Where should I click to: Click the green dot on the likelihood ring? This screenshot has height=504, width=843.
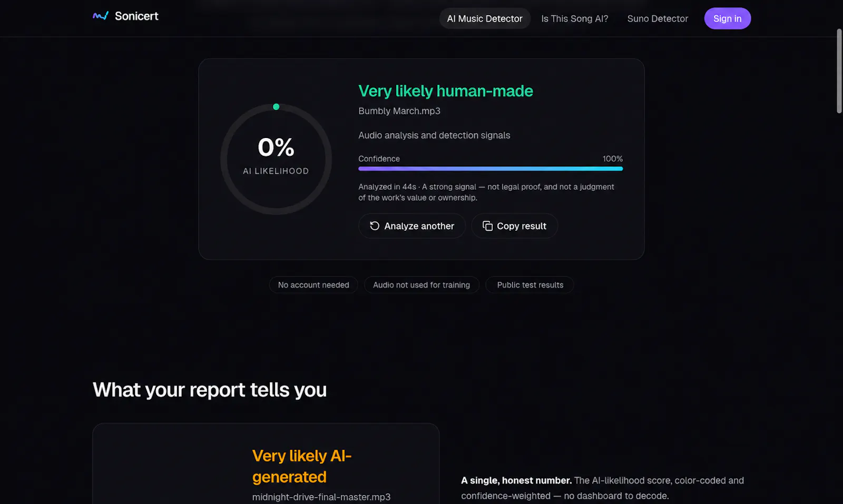click(x=276, y=107)
